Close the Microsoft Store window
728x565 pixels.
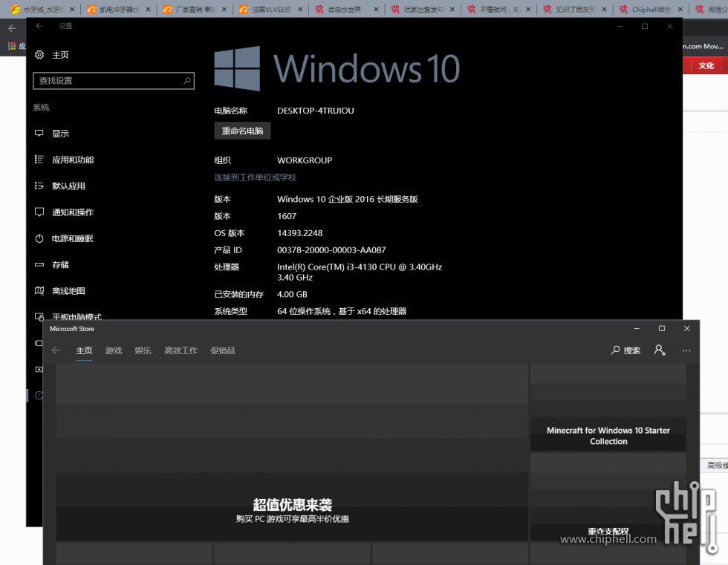coord(686,328)
